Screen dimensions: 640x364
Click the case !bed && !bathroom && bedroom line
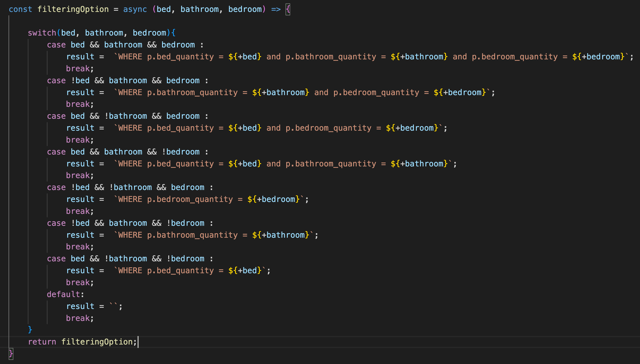[x=130, y=187]
